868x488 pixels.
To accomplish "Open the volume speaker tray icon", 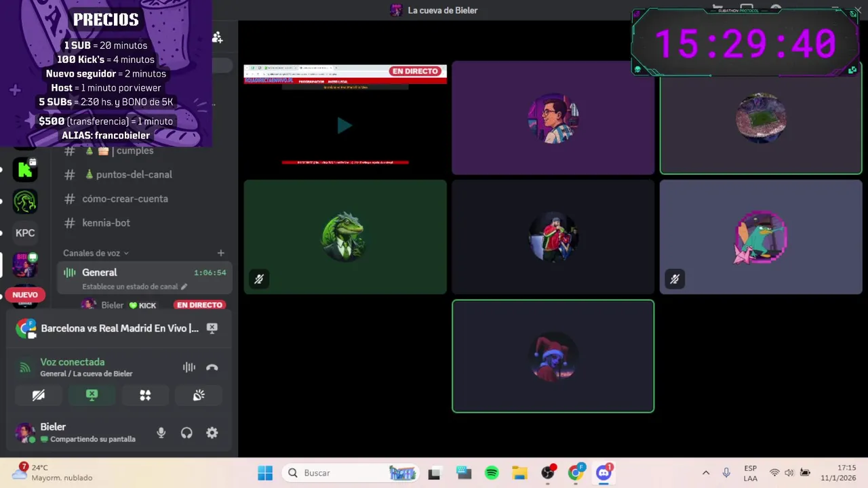I will 789,472.
